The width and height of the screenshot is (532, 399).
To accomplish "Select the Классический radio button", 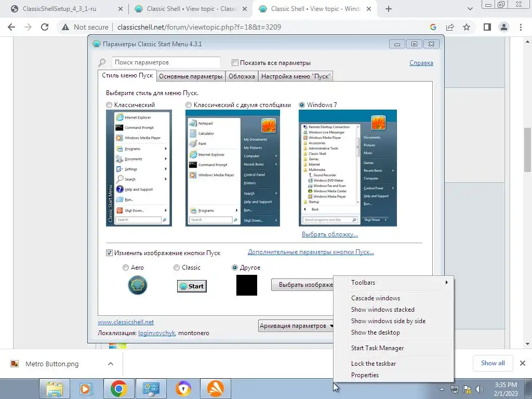I will point(109,105).
